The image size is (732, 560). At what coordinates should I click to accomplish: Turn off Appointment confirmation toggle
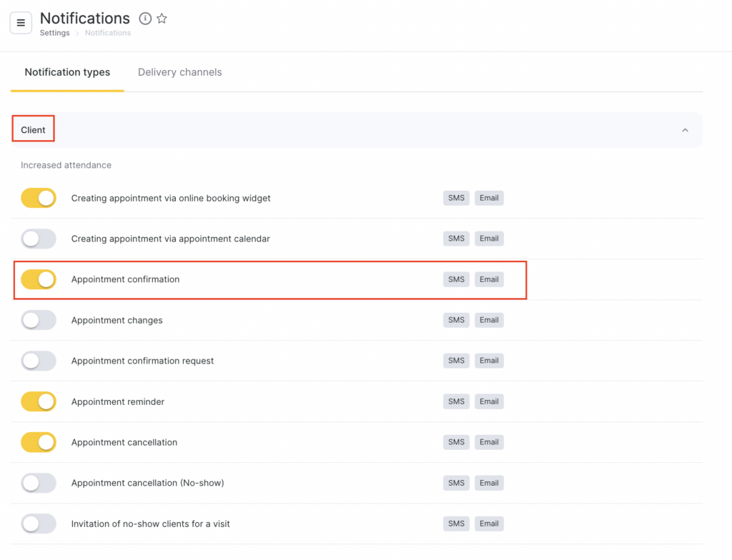click(39, 279)
